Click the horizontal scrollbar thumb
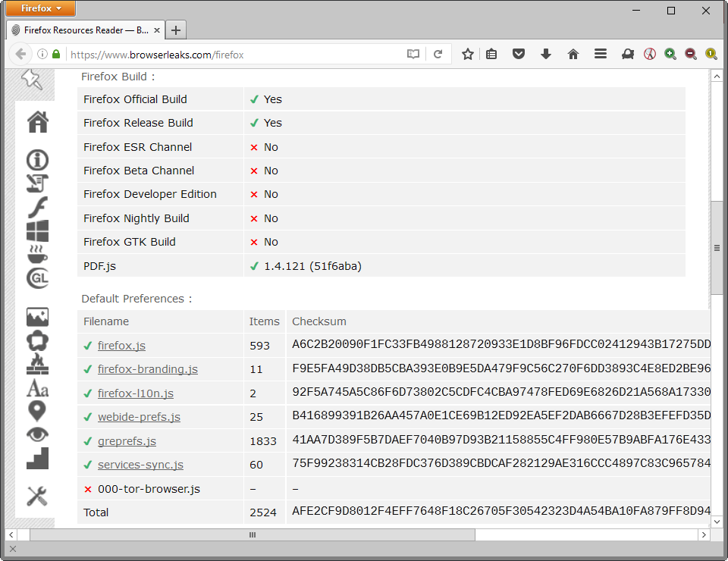 (x=253, y=534)
